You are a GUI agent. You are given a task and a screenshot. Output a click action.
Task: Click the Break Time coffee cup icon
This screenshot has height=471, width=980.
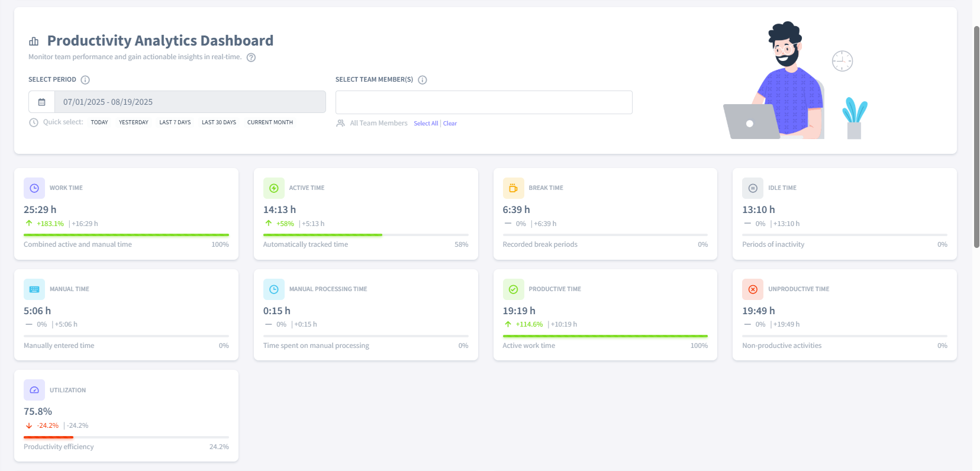point(513,188)
